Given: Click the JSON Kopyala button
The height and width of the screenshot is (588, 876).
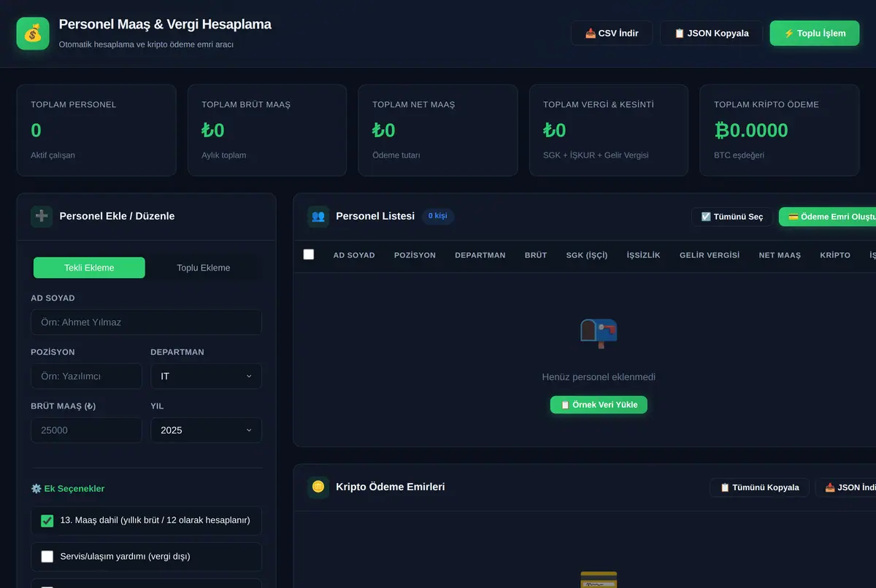Looking at the screenshot, I should coord(712,33).
